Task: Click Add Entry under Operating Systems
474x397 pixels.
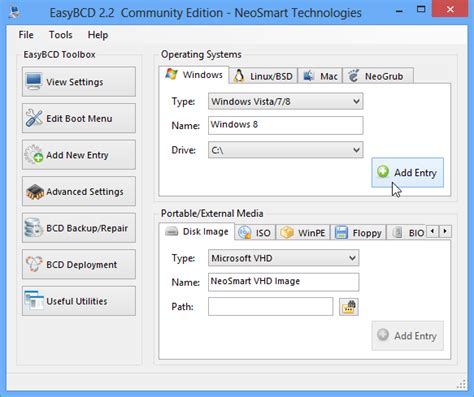Action: click(408, 173)
